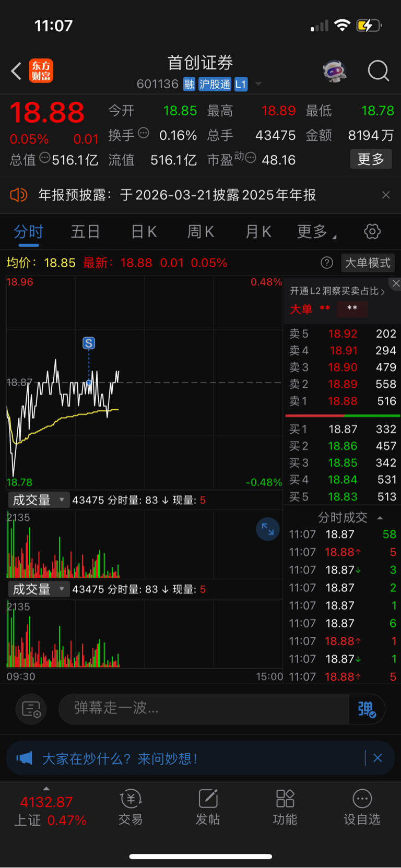This screenshot has width=401, height=868.
Task: Focus the 弹幕走一波 input field
Action: point(204,709)
